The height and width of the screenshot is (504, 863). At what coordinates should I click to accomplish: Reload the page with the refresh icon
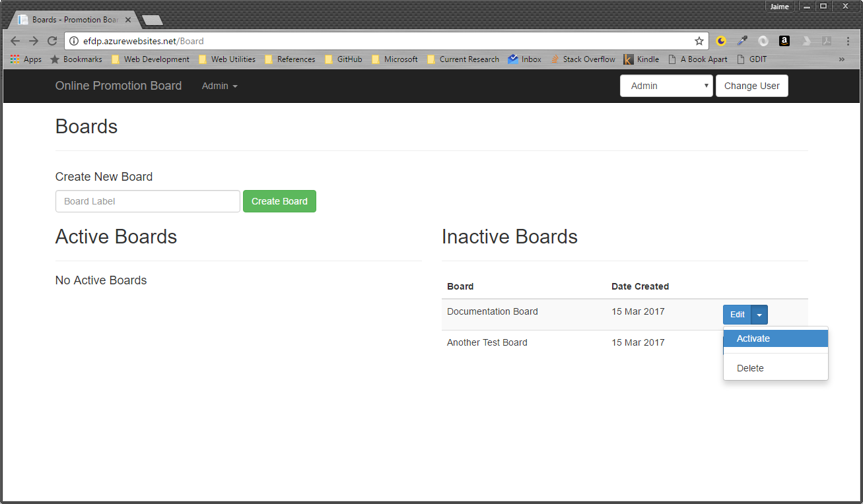[x=52, y=41]
